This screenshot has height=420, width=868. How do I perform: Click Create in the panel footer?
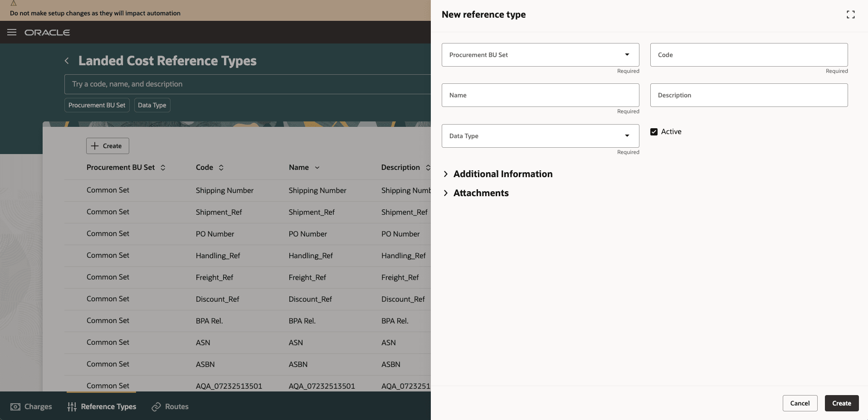(x=842, y=403)
